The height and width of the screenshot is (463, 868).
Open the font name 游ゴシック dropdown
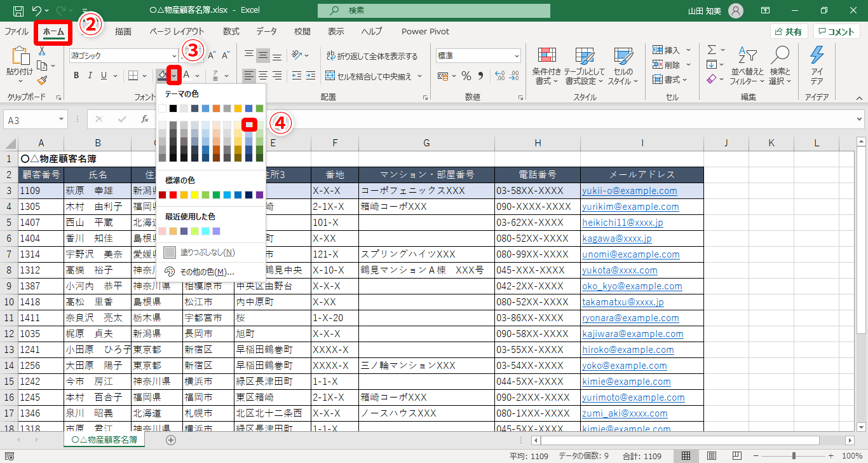(175, 56)
